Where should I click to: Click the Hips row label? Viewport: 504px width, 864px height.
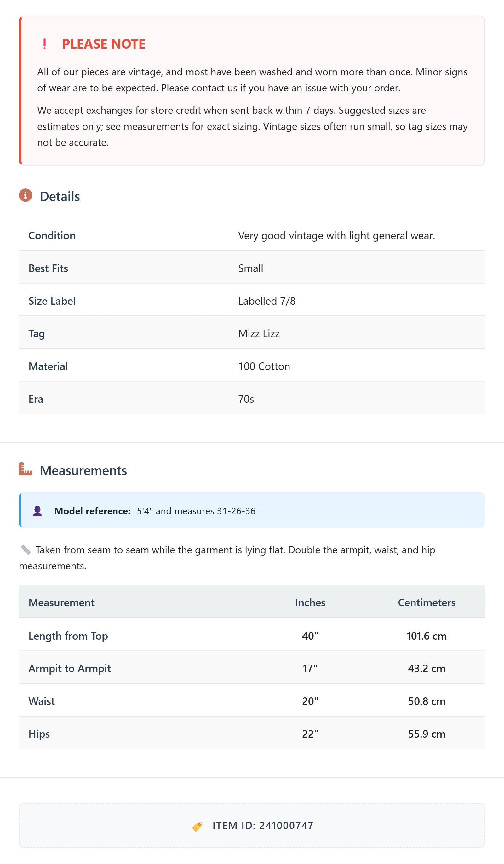pos(39,734)
